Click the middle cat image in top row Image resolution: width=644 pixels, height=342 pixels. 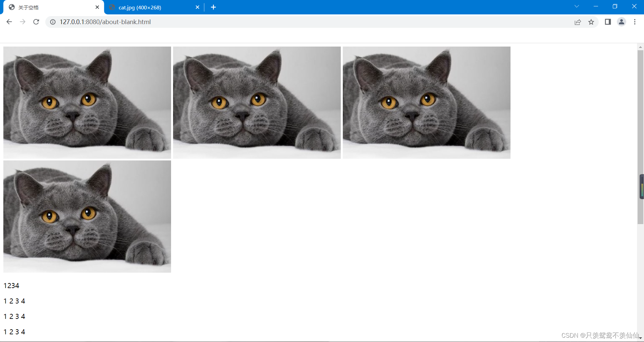click(x=257, y=102)
